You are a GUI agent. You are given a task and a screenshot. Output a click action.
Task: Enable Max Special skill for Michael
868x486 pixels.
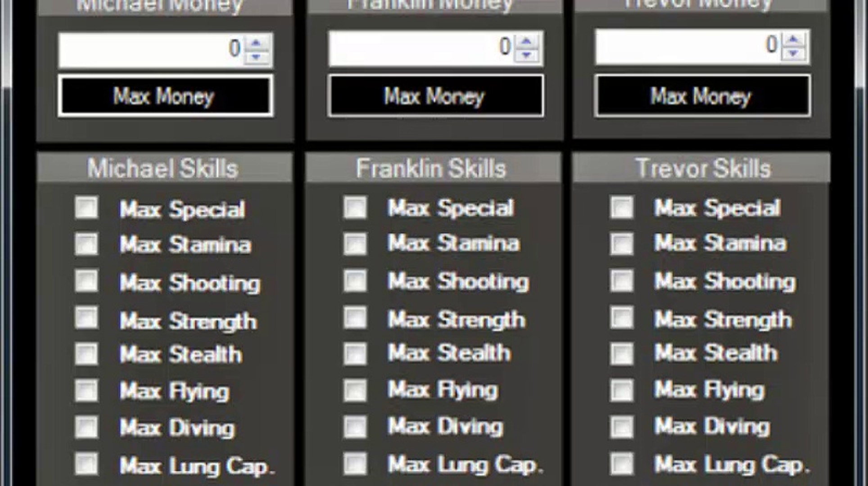[85, 208]
